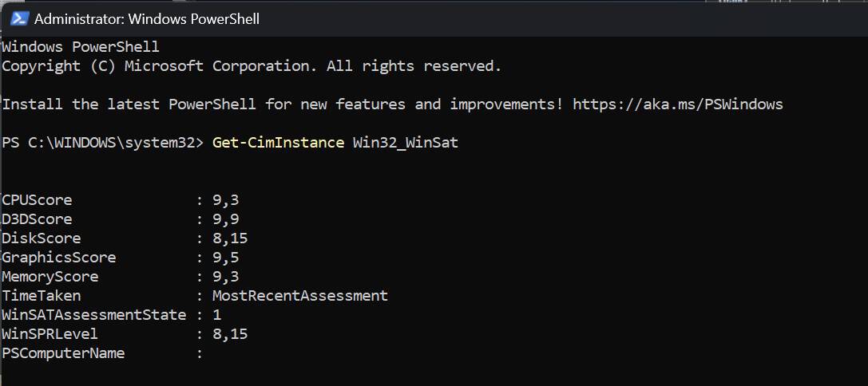Click the "CPUScore" label

37,200
